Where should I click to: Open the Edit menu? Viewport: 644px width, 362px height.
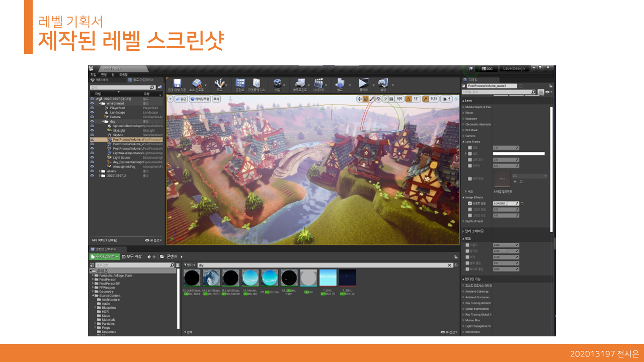coord(104,74)
